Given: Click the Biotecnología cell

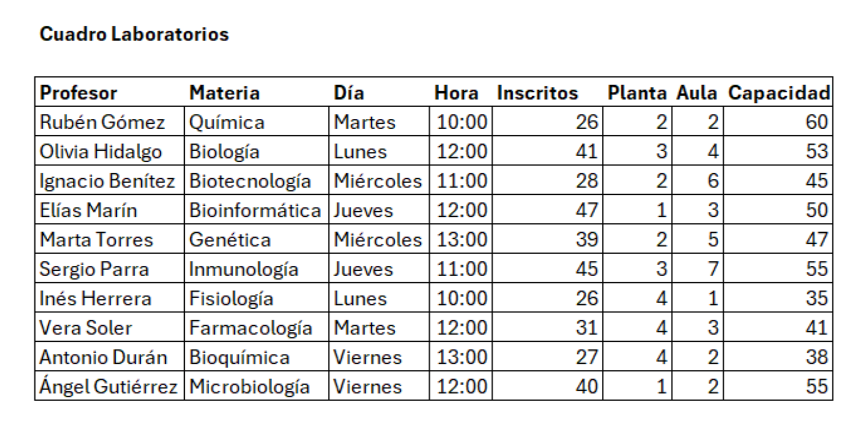Looking at the screenshot, I should point(250,181).
